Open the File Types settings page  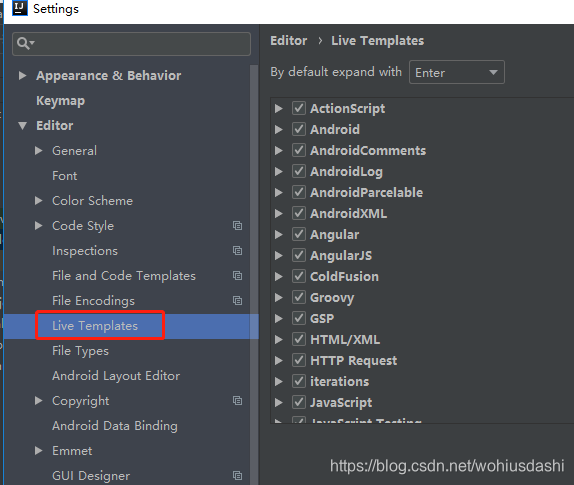coord(80,351)
